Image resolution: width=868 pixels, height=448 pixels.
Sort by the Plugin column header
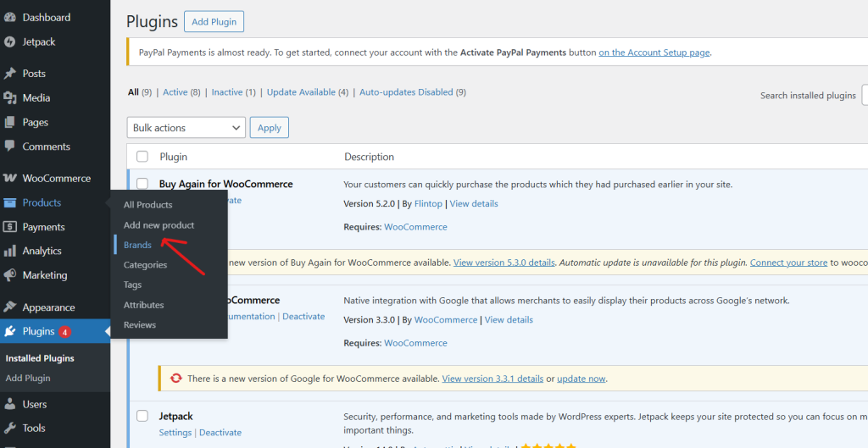173,157
